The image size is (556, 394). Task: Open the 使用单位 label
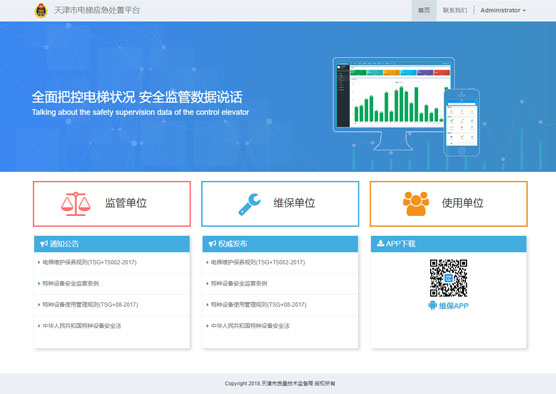click(x=462, y=203)
